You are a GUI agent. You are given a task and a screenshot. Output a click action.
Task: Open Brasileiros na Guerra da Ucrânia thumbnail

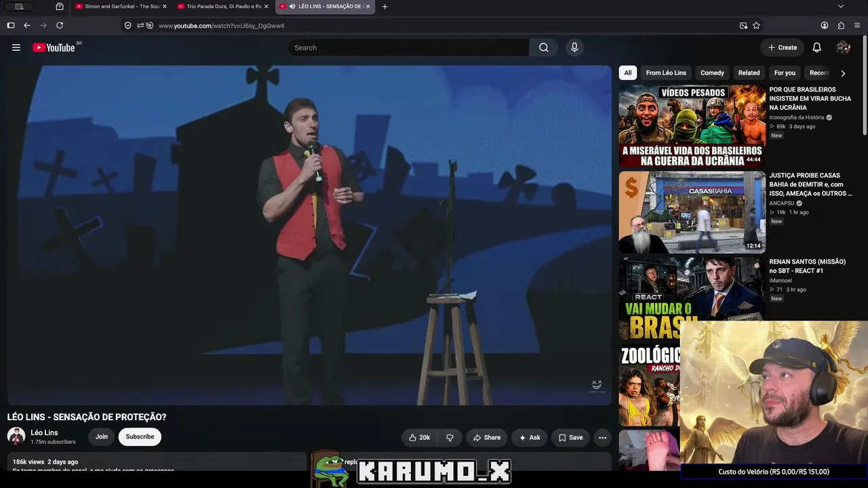pos(692,126)
